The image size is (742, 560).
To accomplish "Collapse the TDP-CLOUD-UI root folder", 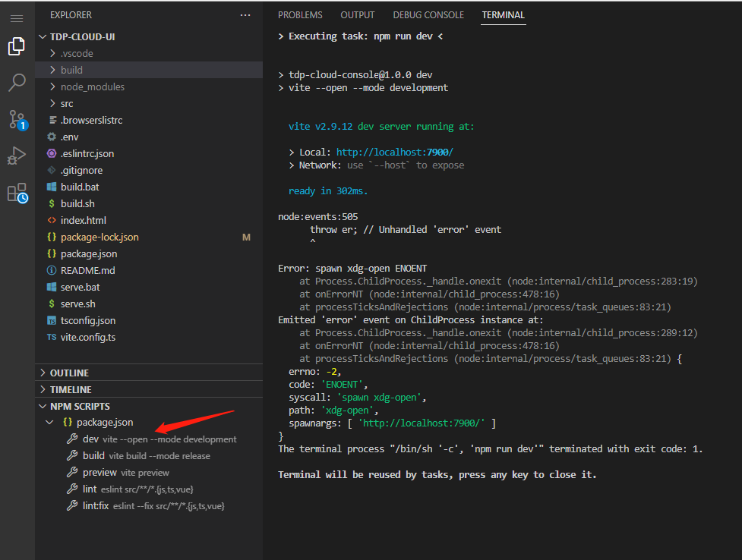I will 43,36.
